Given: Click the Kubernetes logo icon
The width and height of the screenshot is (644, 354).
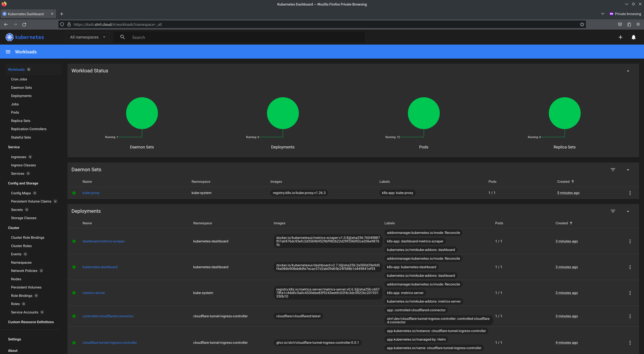Looking at the screenshot, I should tap(10, 37).
